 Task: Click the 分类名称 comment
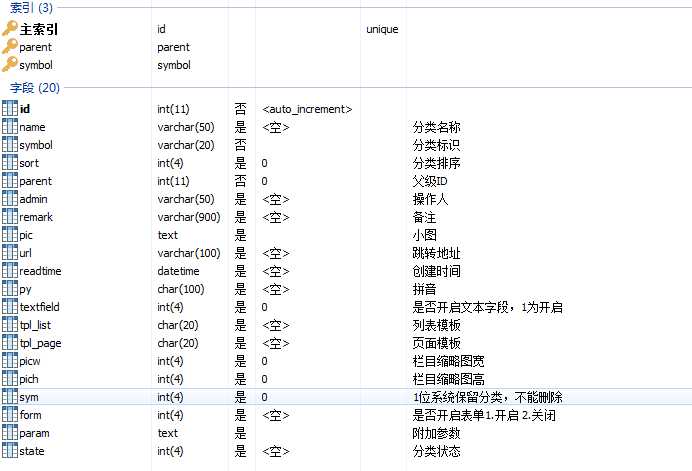pyautogui.click(x=436, y=127)
